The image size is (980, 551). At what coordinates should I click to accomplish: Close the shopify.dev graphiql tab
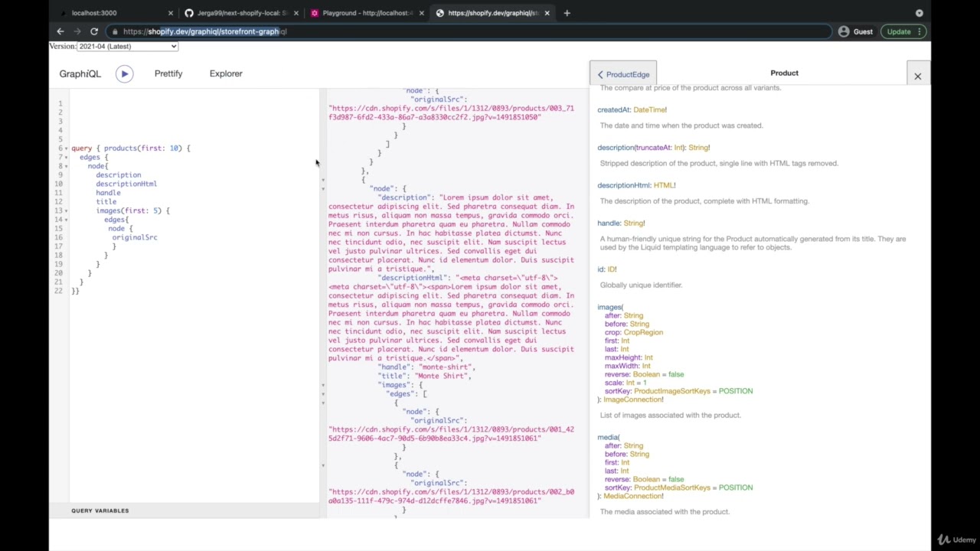(547, 13)
